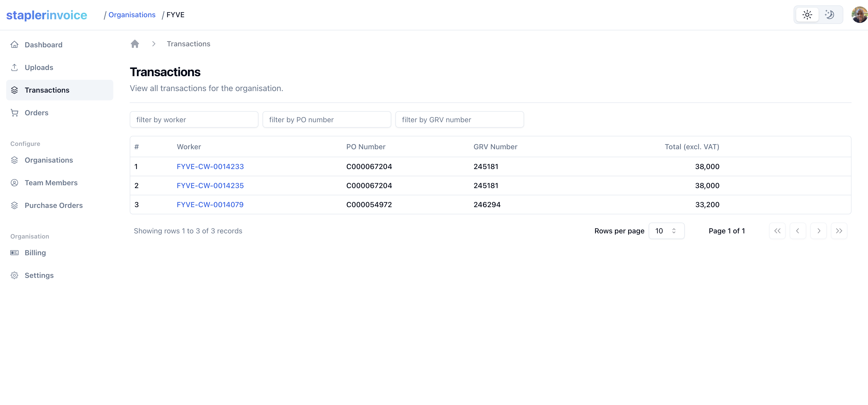Navigate to last page using arrows
The image size is (868, 405).
tap(839, 231)
